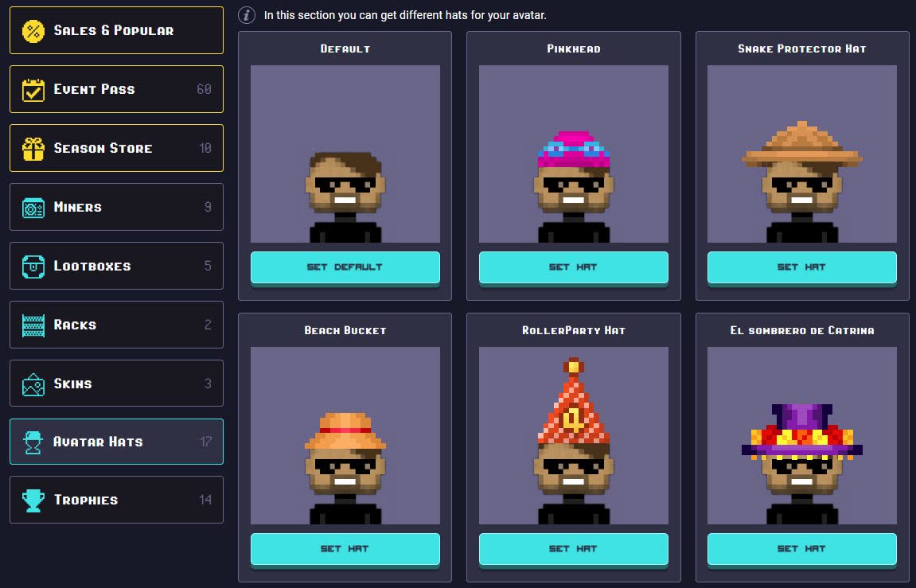Equip El sombrero de Catrina
Image resolution: width=916 pixels, height=588 pixels.
click(x=802, y=549)
